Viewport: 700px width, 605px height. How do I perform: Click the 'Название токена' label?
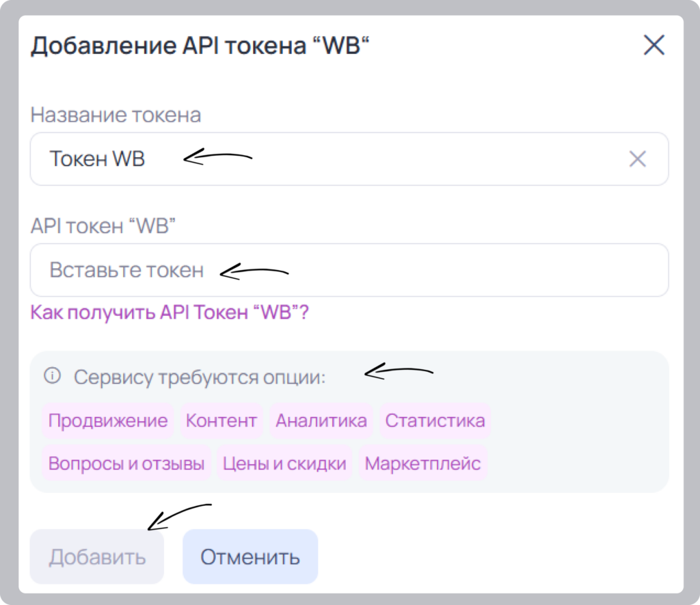[x=116, y=115]
